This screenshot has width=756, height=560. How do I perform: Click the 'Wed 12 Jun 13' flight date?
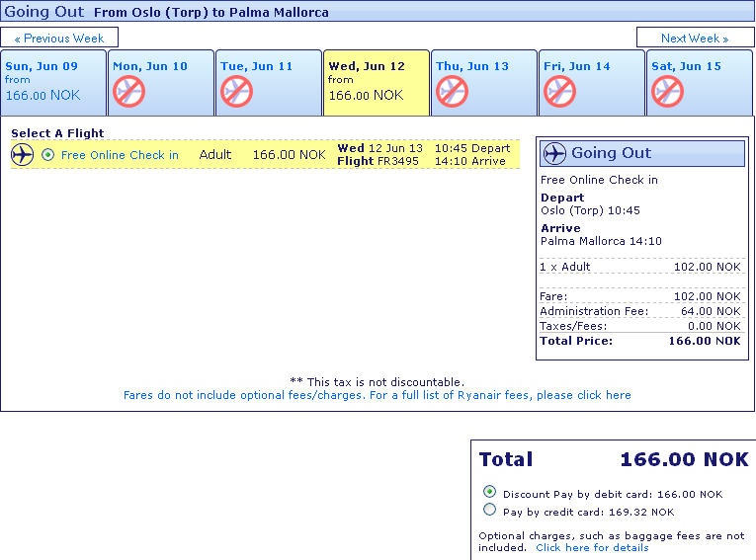(379, 148)
